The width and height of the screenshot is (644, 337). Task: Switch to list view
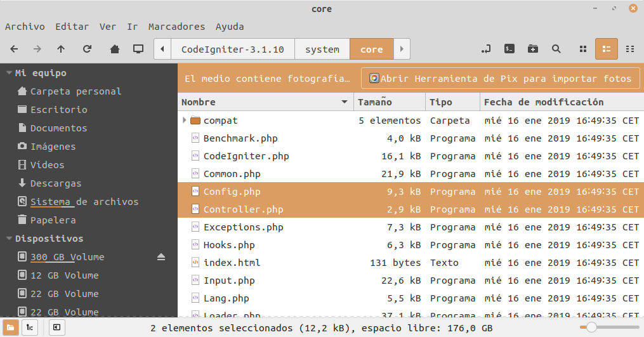point(606,49)
